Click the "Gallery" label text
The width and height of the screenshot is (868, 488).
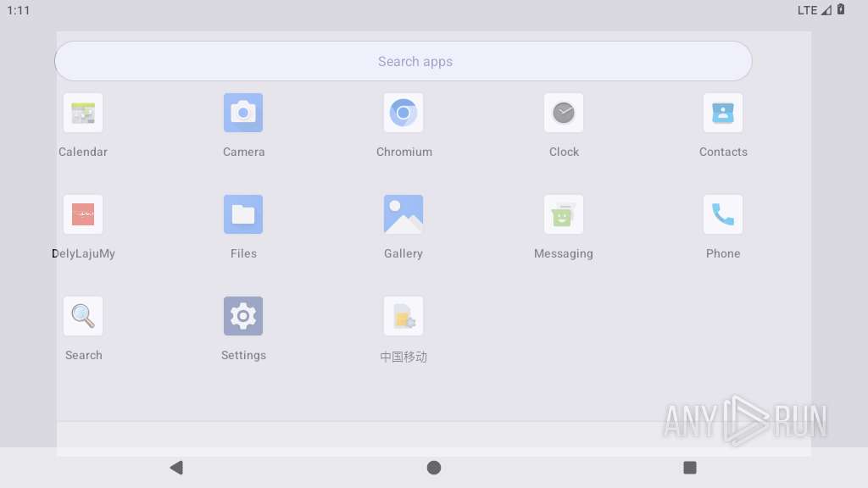(x=403, y=254)
